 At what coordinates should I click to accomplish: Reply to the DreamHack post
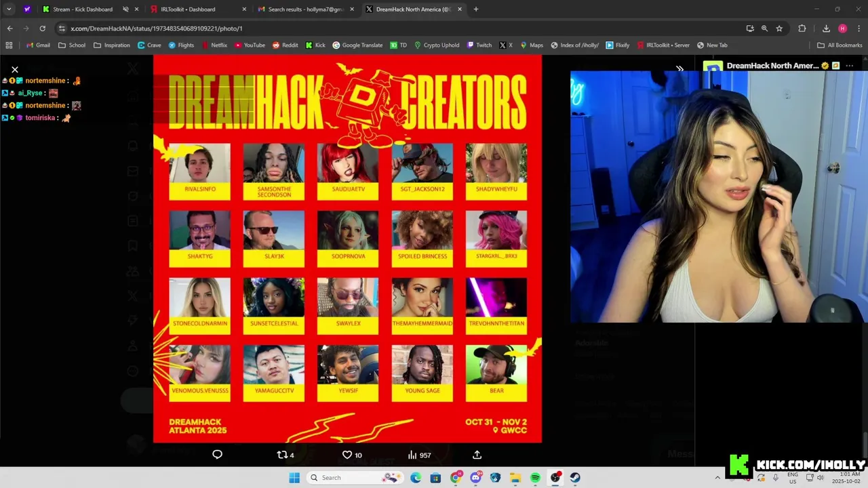[x=217, y=455]
